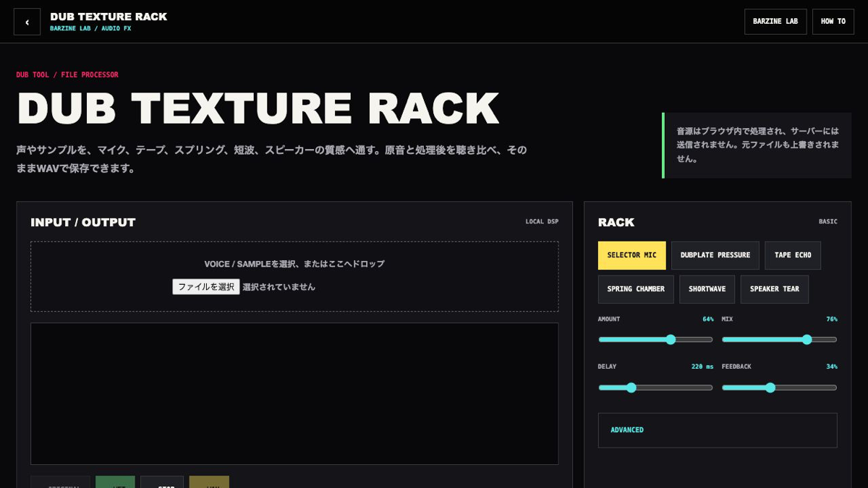This screenshot has height=488, width=868.
Task: Click the description paragraph starting 声やサンプルを
Action: point(272,159)
